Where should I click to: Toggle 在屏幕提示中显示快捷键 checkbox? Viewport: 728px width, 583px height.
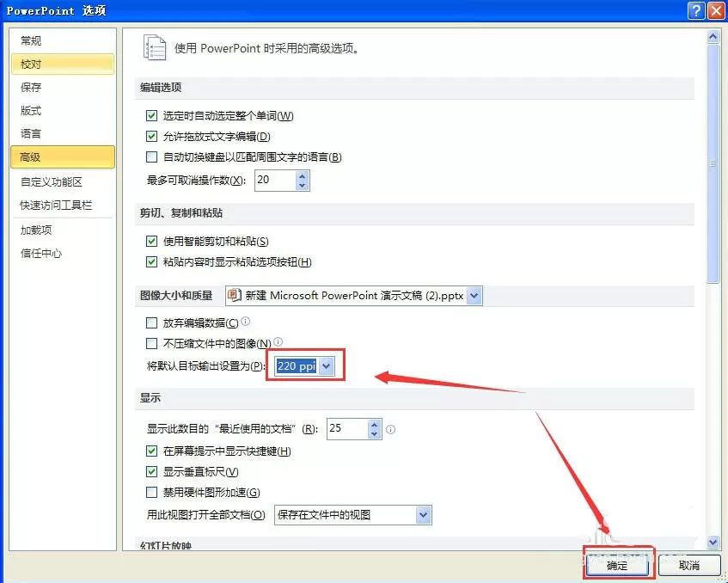click(151, 451)
